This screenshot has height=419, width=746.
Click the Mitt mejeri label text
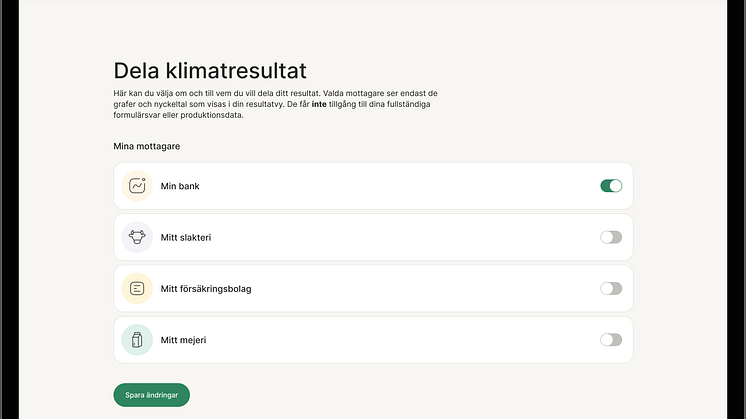[x=183, y=340]
